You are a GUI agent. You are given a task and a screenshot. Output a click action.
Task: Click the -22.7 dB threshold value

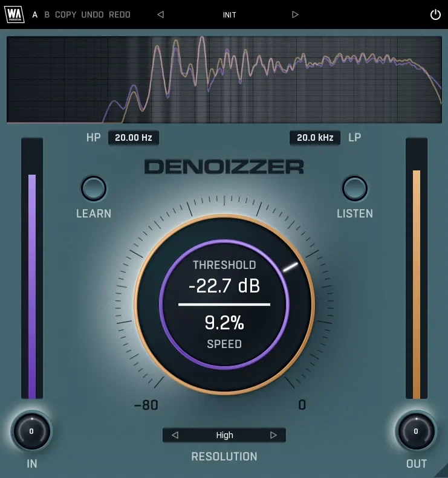(224, 286)
